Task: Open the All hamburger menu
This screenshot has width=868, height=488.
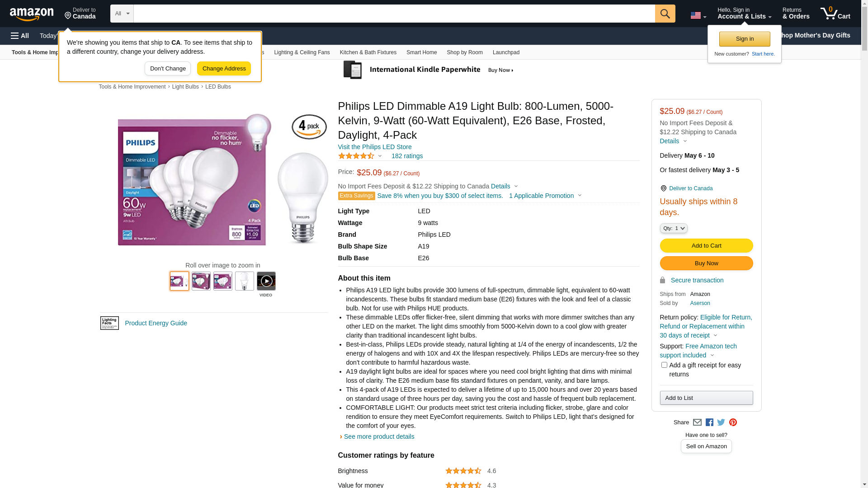Action: pos(20,36)
